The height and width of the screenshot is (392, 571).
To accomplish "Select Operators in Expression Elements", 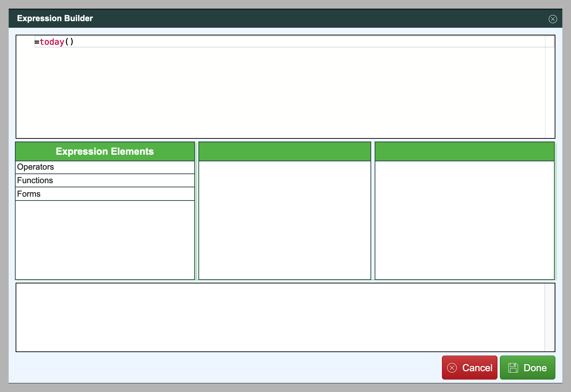I will tap(105, 167).
